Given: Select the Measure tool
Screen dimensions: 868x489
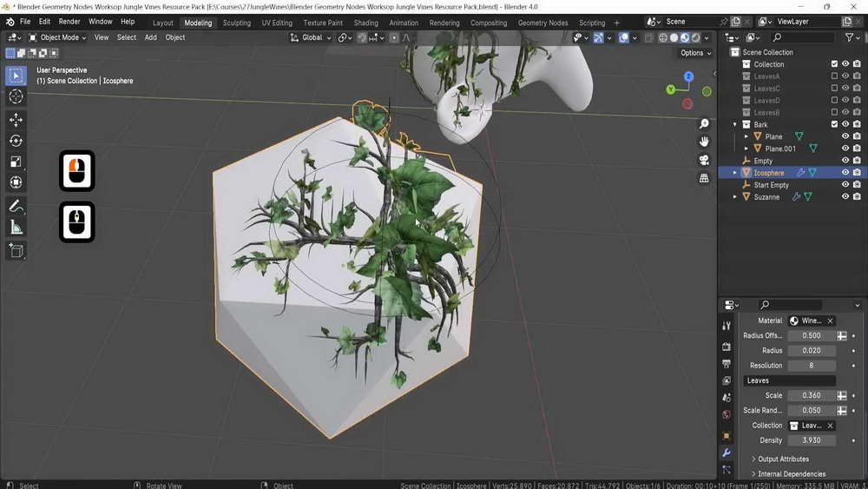Looking at the screenshot, I should (x=16, y=227).
